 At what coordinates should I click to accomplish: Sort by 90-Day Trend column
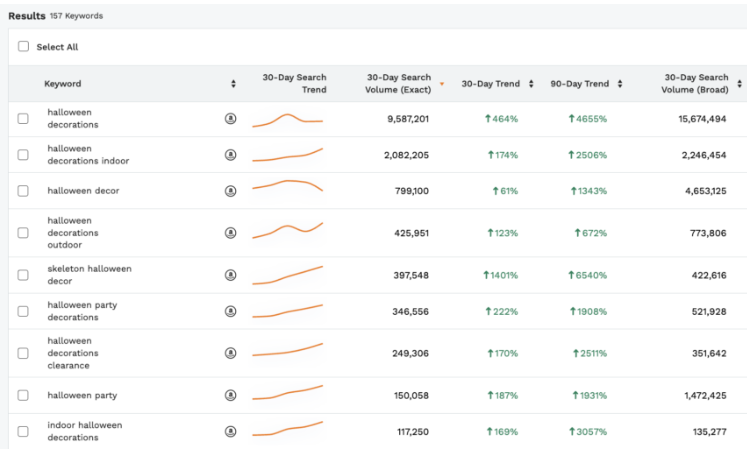pos(620,84)
